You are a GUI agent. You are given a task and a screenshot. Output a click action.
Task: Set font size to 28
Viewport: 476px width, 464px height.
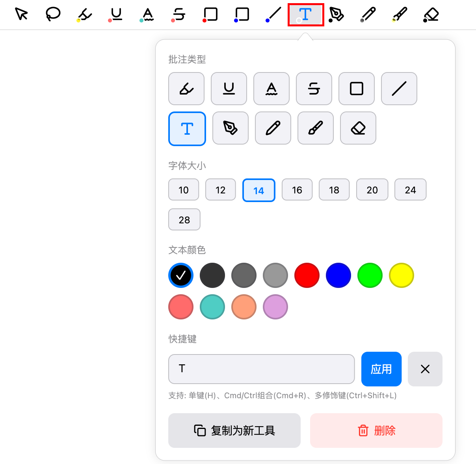click(184, 219)
